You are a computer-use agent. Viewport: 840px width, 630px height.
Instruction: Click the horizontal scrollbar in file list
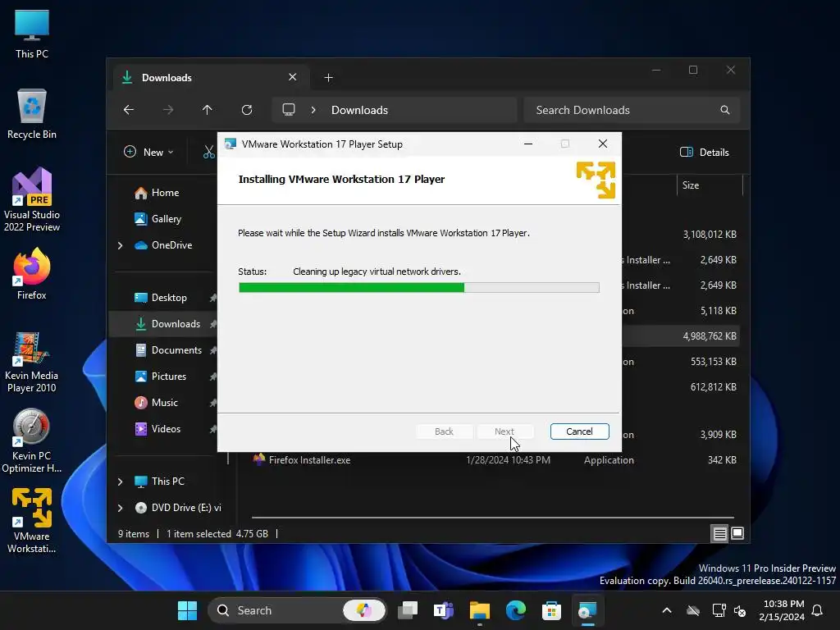[x=492, y=518]
